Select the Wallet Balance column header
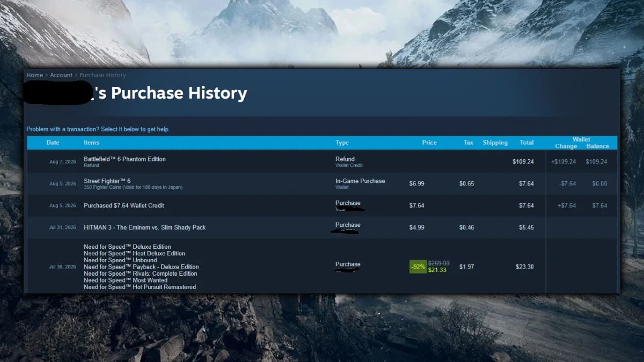The image size is (644, 362). tap(597, 146)
